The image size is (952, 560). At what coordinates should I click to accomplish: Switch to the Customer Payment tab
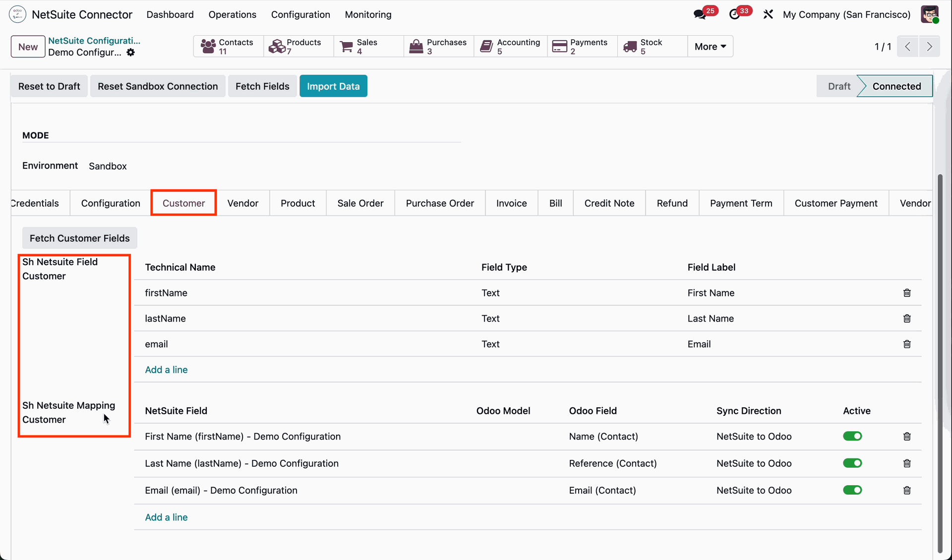point(836,203)
